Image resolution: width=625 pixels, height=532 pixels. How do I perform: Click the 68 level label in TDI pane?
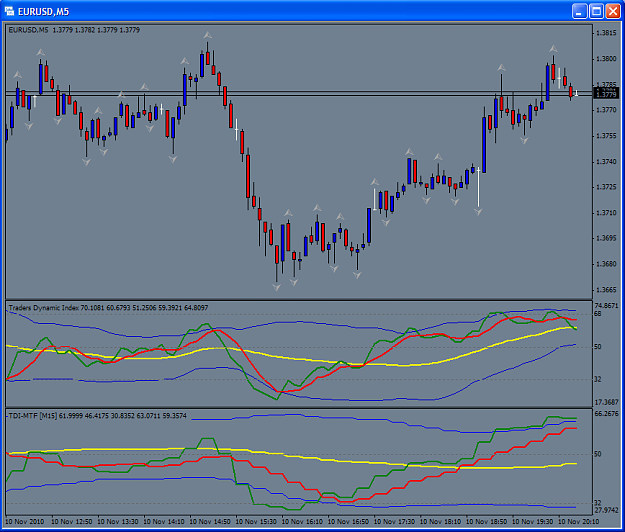click(598, 314)
